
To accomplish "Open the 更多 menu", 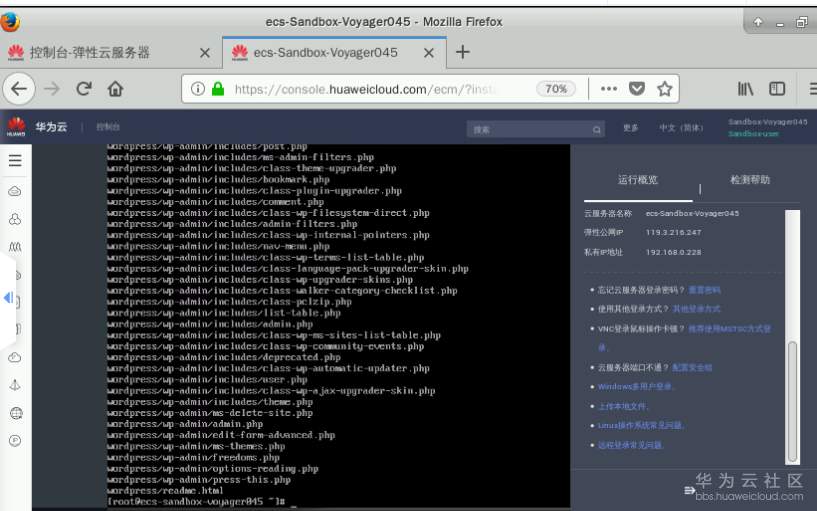I will click(630, 128).
